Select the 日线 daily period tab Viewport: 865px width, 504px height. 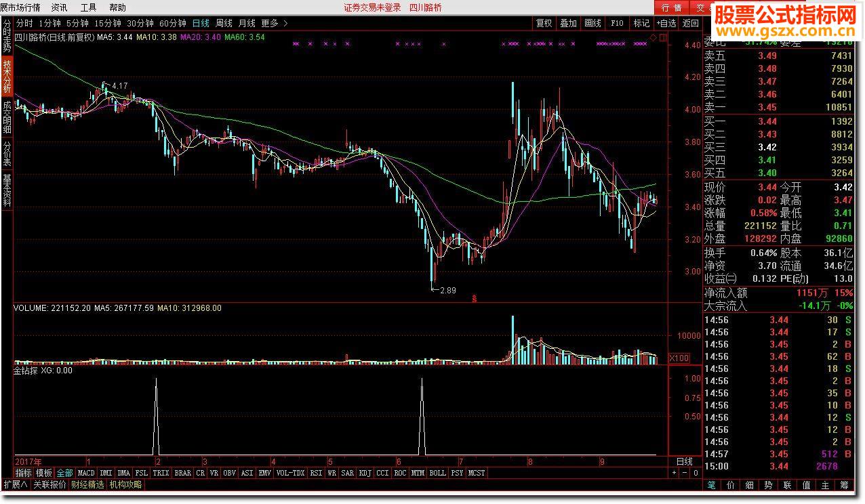[201, 23]
